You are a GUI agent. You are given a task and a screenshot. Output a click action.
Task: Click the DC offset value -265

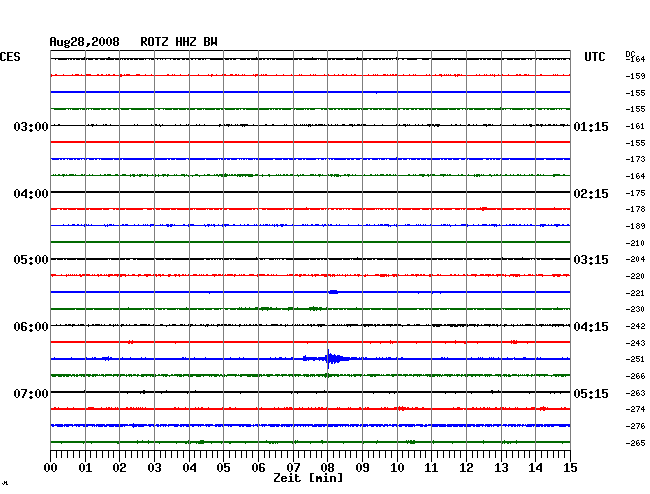635,443
